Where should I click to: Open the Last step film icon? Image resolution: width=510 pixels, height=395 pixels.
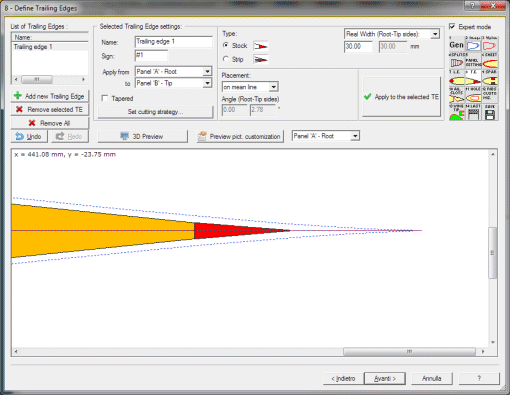click(x=473, y=112)
